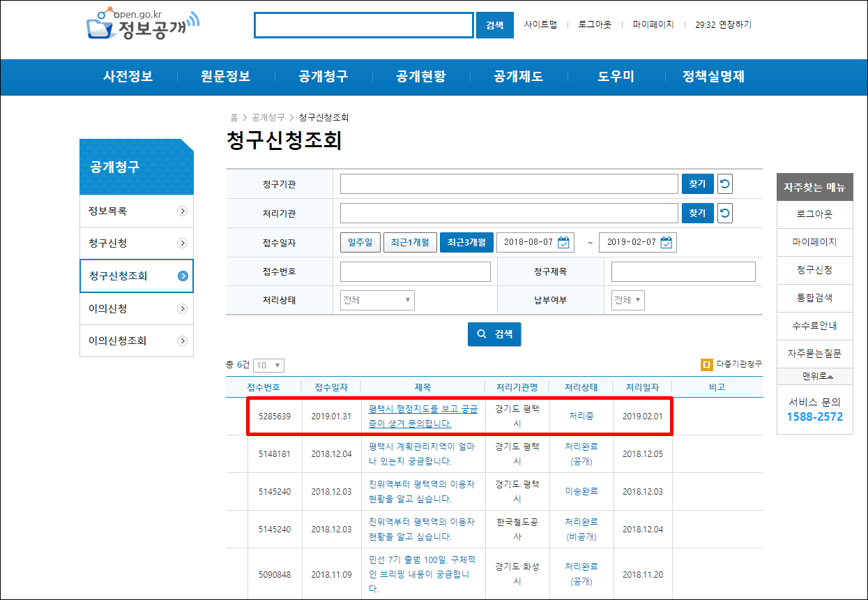Select the 일주일 date range
The height and width of the screenshot is (600, 868).
(360, 242)
